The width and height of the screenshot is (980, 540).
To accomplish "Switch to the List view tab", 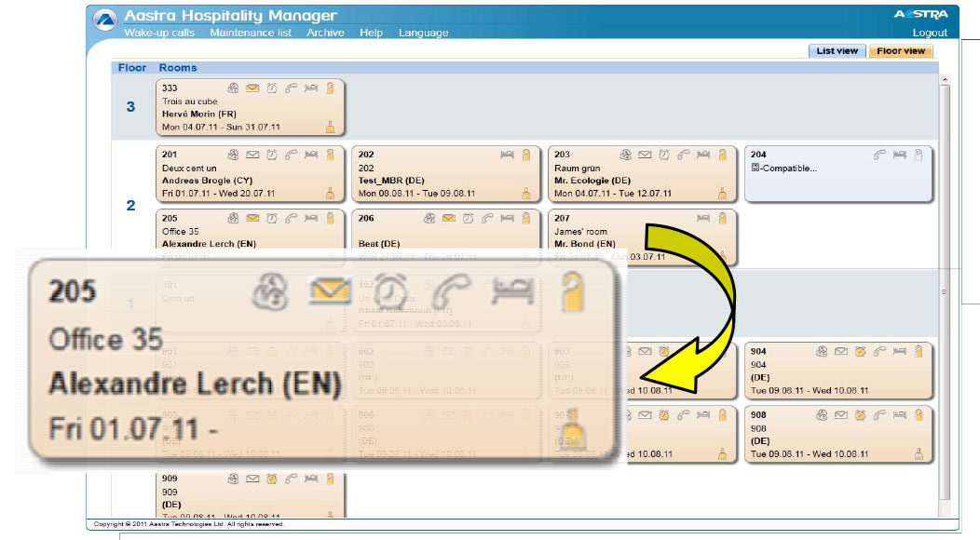I will pos(837,50).
